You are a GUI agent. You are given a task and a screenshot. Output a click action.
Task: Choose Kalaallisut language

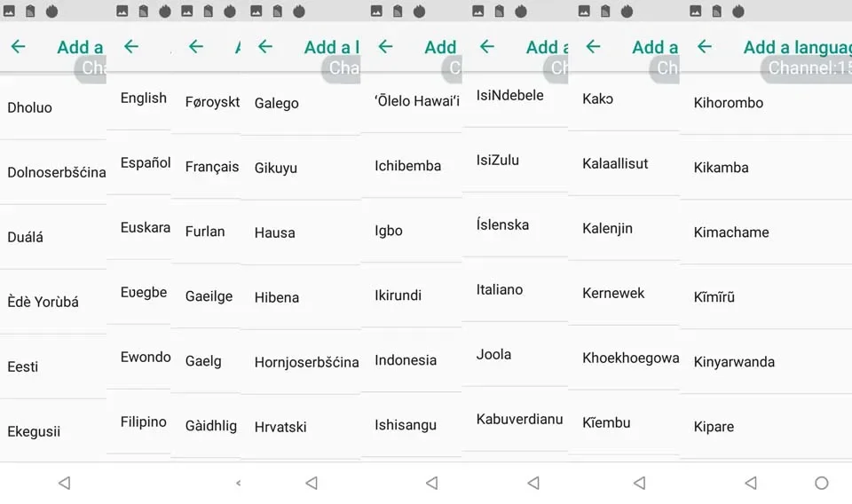[624, 163]
